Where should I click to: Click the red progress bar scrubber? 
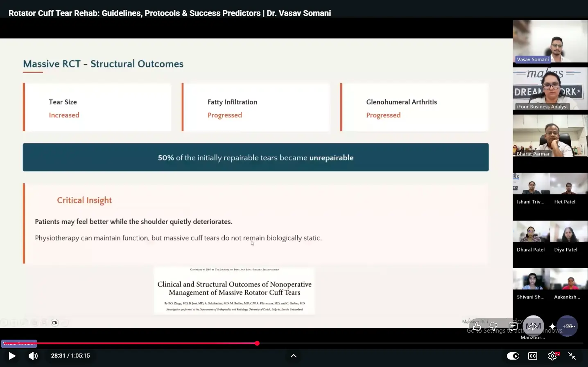(257, 343)
